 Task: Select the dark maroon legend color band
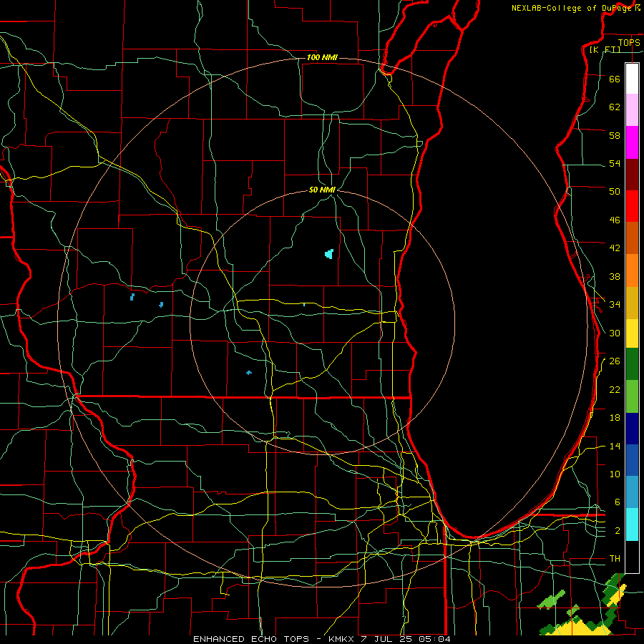coord(632,174)
